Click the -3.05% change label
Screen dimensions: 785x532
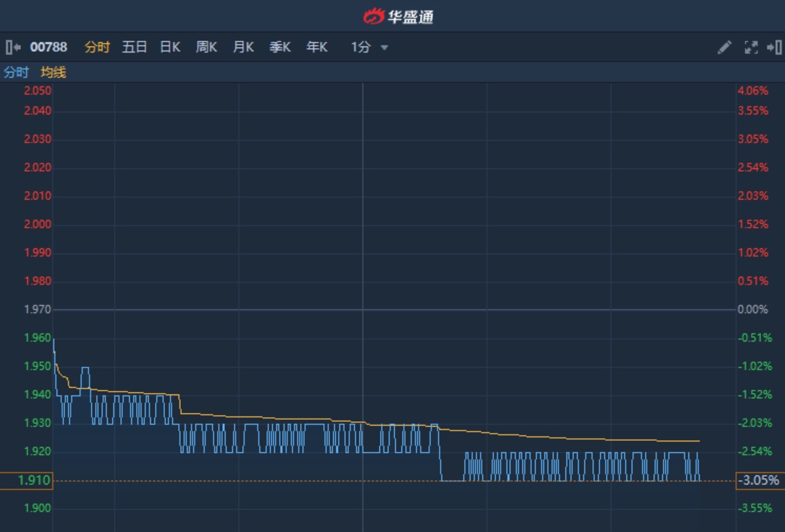point(759,480)
